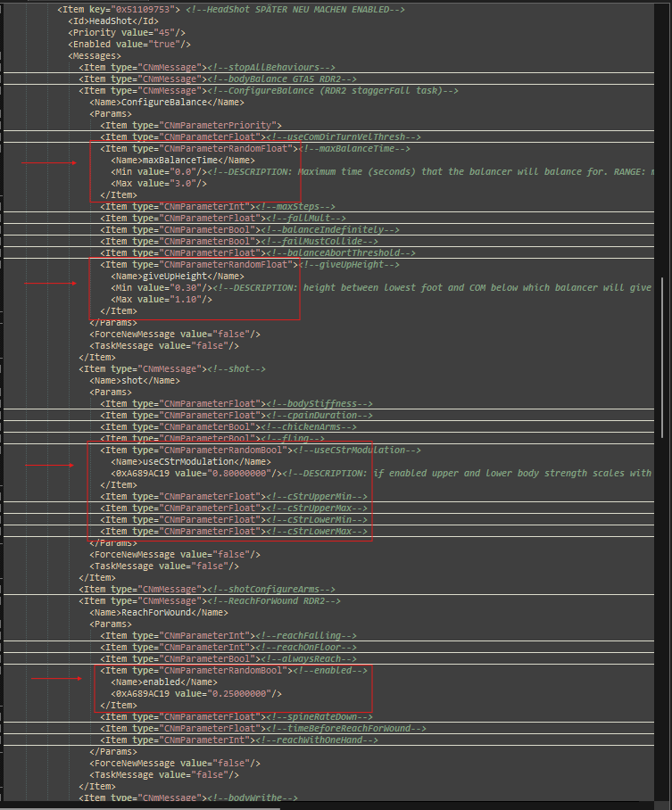Select the ReachForWound Name tag
This screenshot has height=810, width=672.
pyautogui.click(x=158, y=612)
